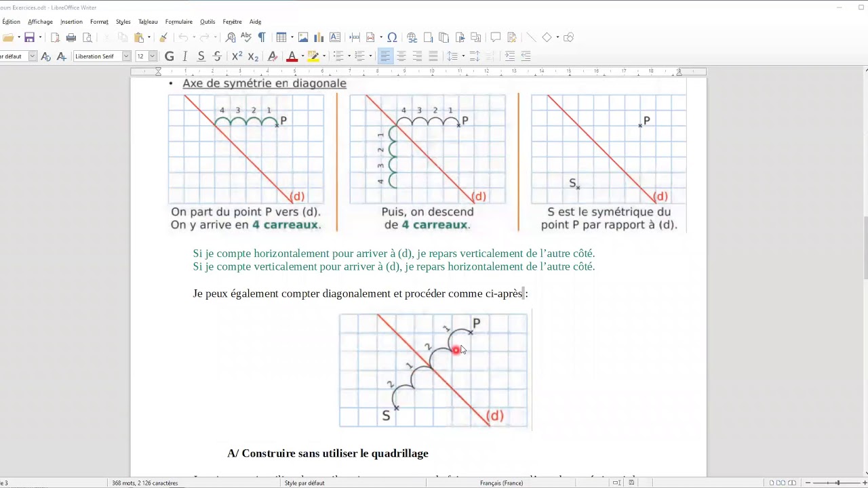This screenshot has width=868, height=488.
Task: Apply subscript formatting
Action: pyautogui.click(x=253, y=56)
